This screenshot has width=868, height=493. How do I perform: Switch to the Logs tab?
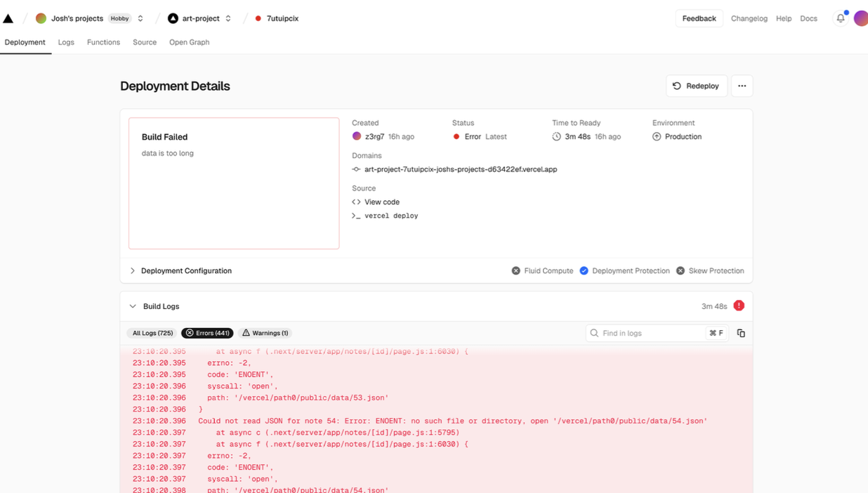[66, 42]
